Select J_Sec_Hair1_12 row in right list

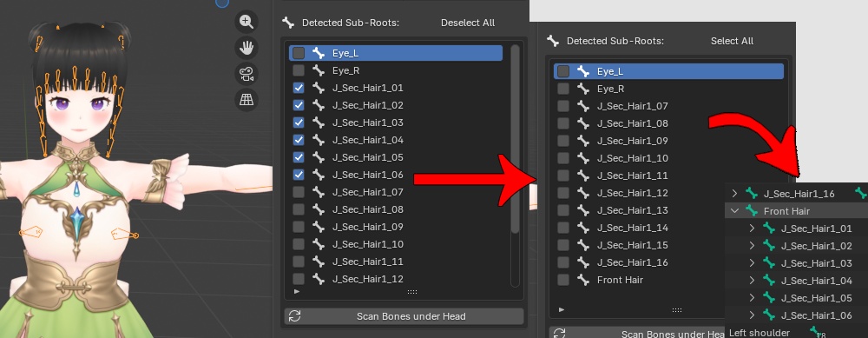click(640, 193)
